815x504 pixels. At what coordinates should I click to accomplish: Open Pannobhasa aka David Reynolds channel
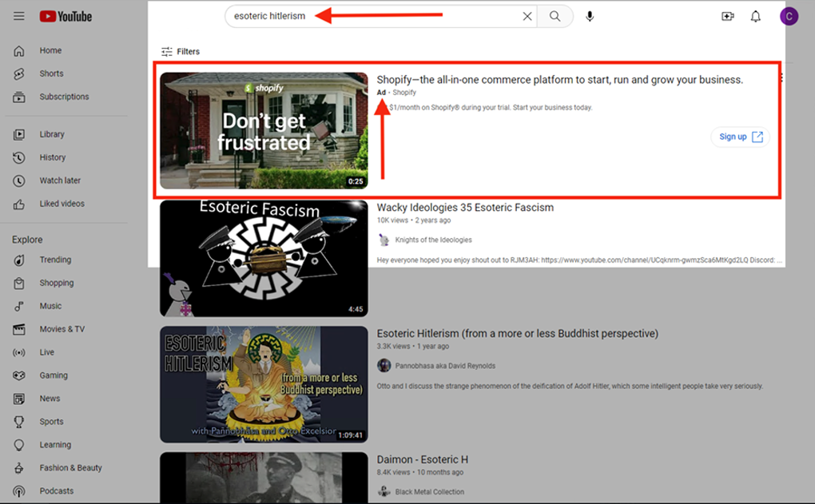pyautogui.click(x=444, y=366)
